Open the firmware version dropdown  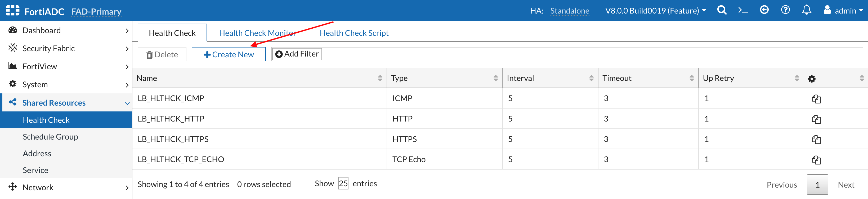656,10
